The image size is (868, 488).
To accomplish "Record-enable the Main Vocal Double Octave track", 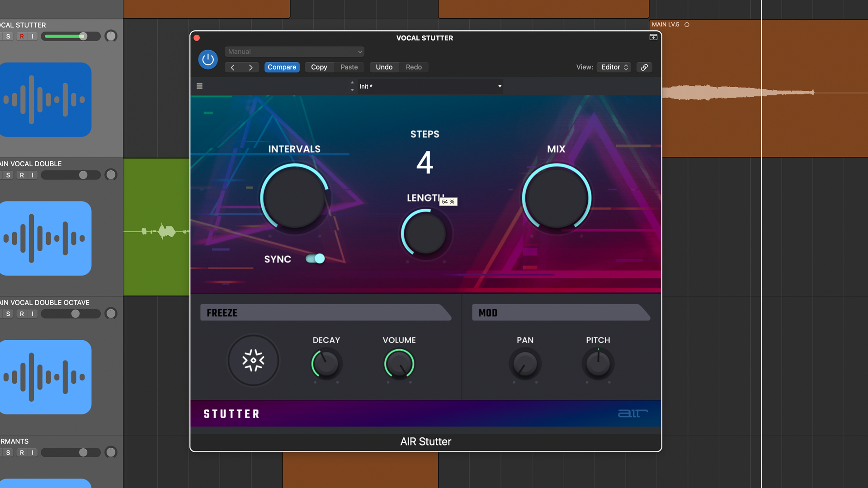I will click(22, 314).
